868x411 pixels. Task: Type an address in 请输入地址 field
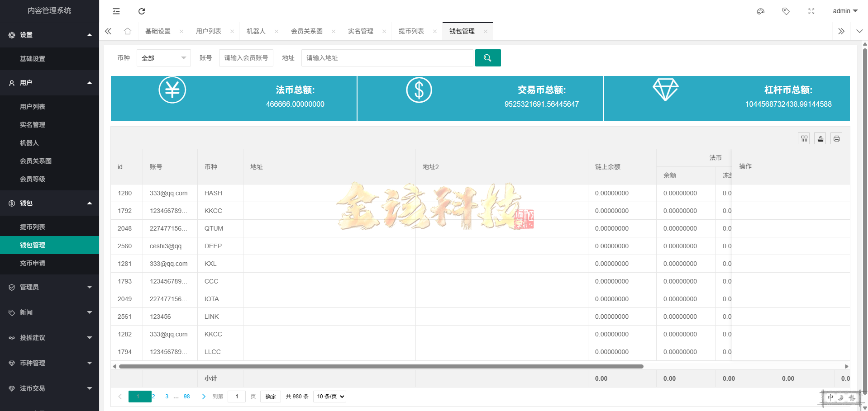coord(387,58)
